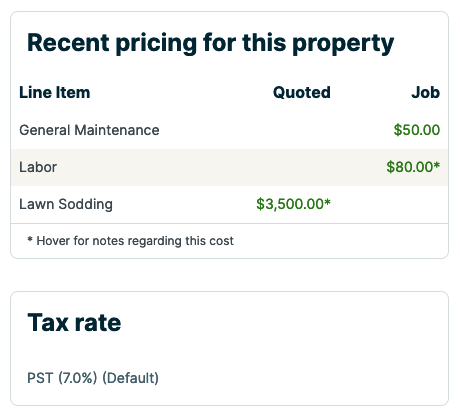
Task: Click the $80.00* job price for Labor
Action: (413, 167)
